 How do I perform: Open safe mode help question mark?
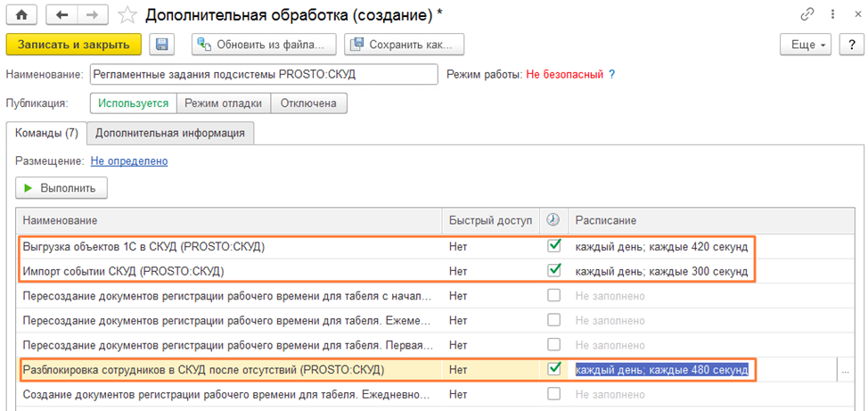[611, 74]
